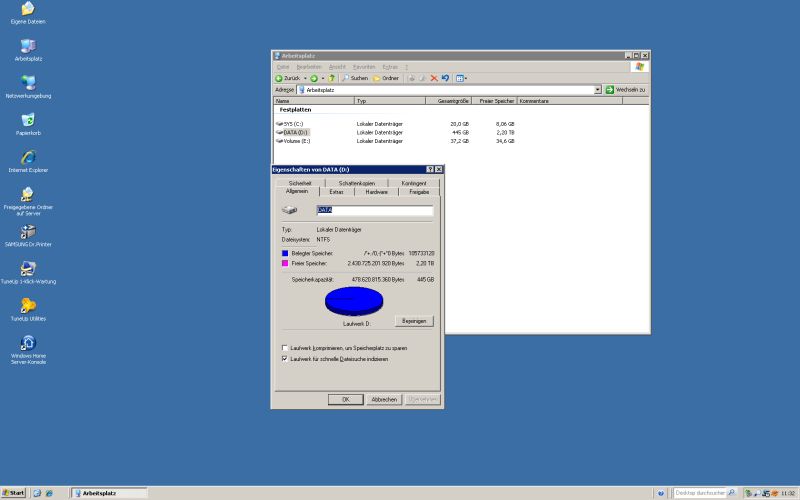Click OK in the properties dialog
The height and width of the screenshot is (500, 800).
[345, 399]
